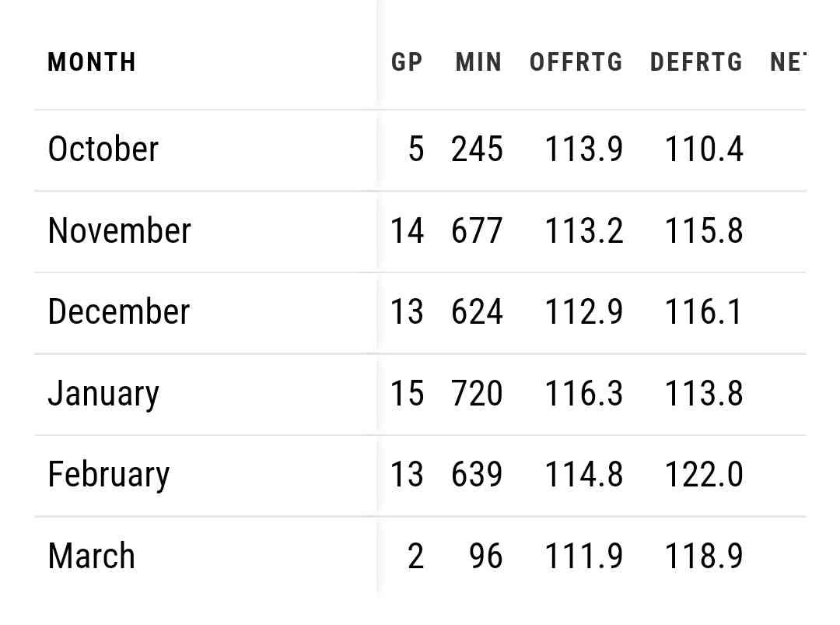
Task: Select the November row label
Action: (119, 231)
